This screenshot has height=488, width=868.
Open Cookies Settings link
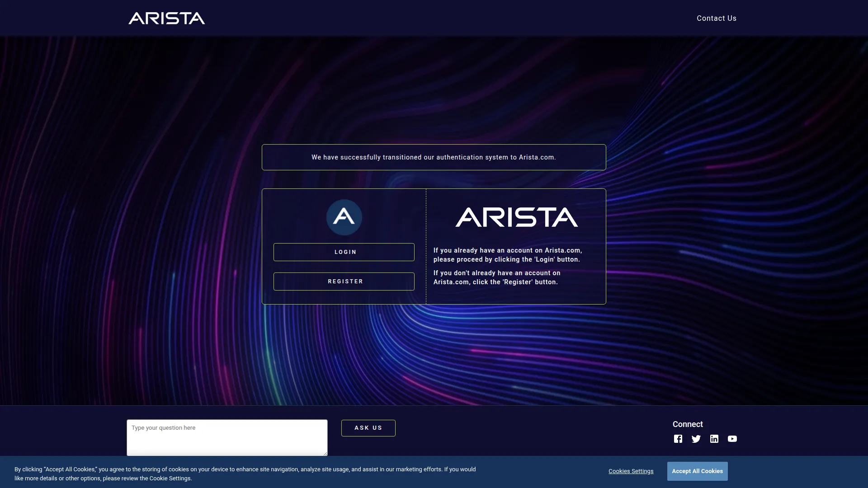coord(631,471)
